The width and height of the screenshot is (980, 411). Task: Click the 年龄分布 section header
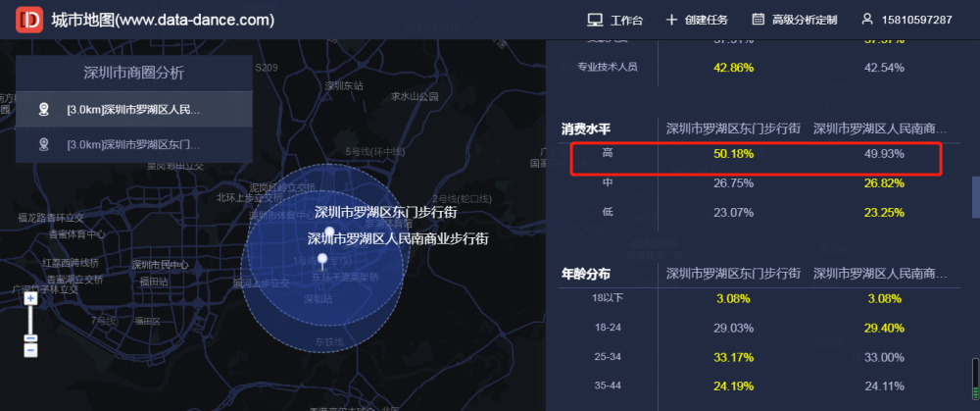[586, 274]
